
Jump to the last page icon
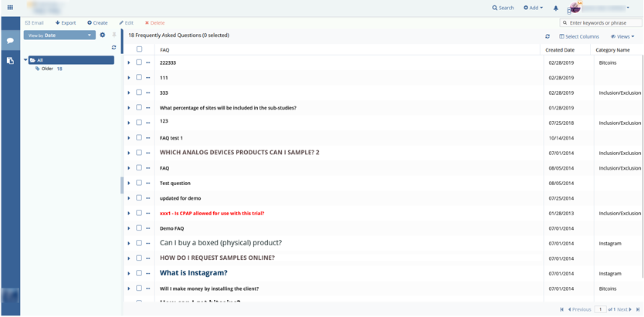tap(638, 309)
